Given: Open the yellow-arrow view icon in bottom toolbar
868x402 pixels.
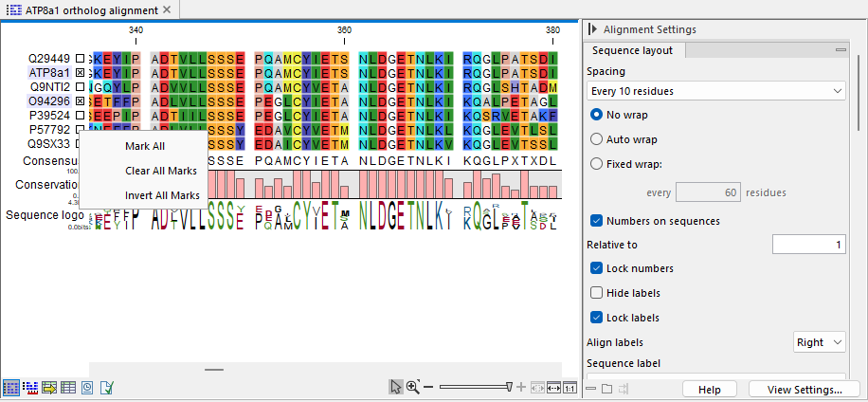Looking at the screenshot, I should 50,387.
